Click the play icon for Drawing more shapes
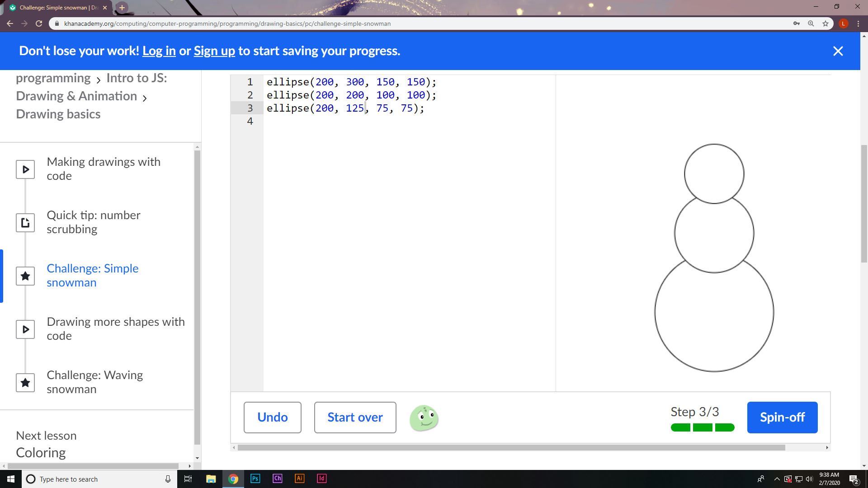 25,329
